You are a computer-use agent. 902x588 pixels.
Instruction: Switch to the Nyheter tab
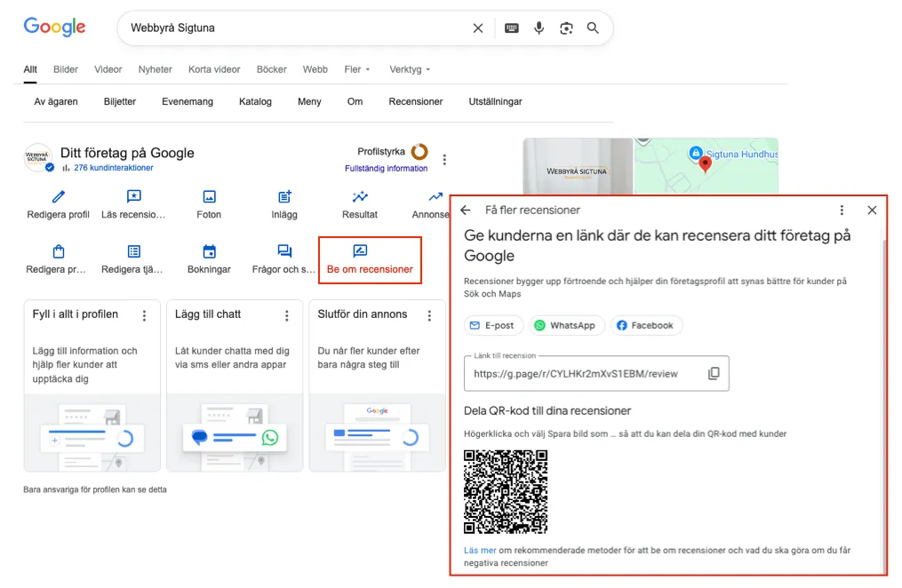point(155,69)
